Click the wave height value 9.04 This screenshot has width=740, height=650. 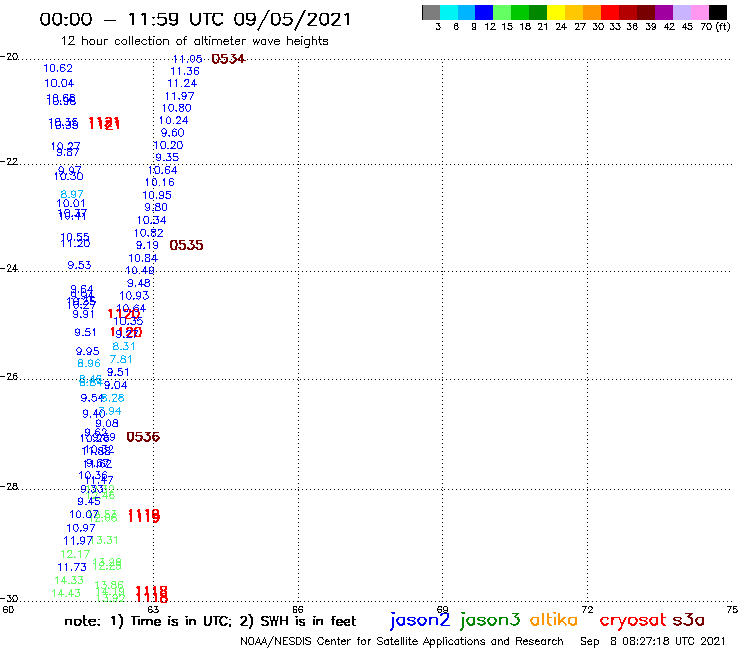tap(116, 385)
